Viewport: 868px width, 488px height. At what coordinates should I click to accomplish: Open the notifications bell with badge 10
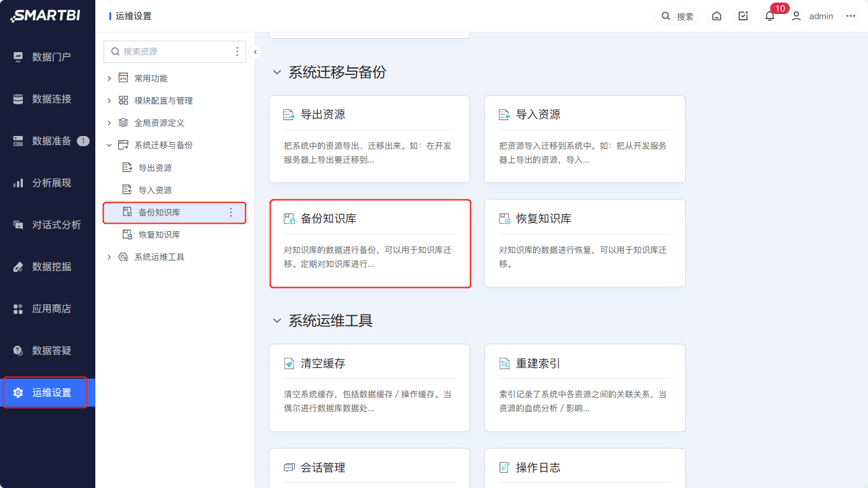tap(770, 16)
